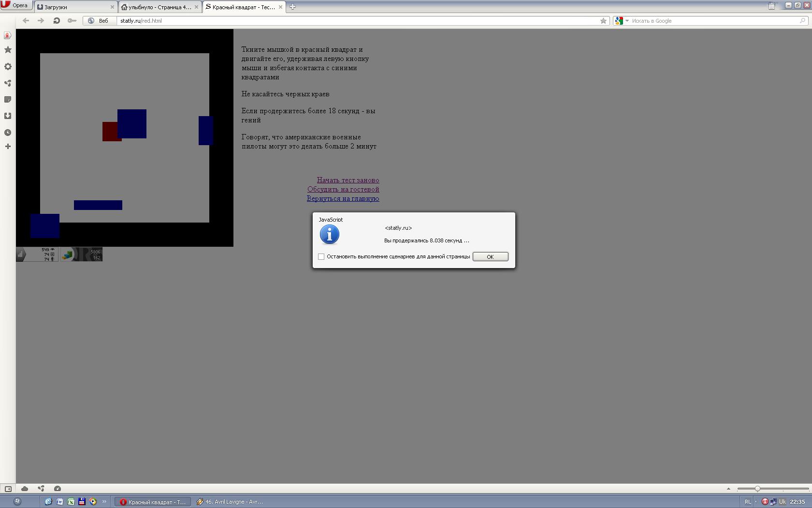Viewport: 812px width, 508px height.
Task: Toggle the sidebar panel button in status bar
Action: [x=8, y=489]
